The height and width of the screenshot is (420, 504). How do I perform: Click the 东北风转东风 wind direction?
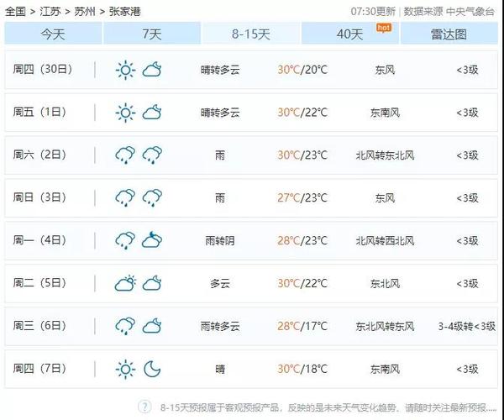[385, 327]
